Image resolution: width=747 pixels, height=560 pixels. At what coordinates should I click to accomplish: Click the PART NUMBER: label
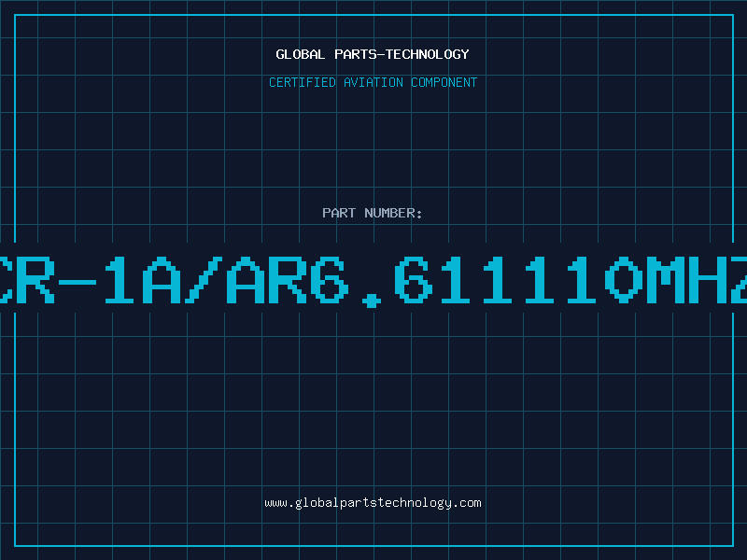tap(373, 213)
